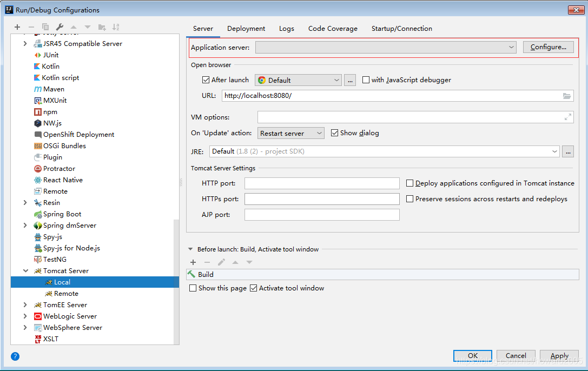
Task: Click the Cancel button
Action: tap(516, 356)
